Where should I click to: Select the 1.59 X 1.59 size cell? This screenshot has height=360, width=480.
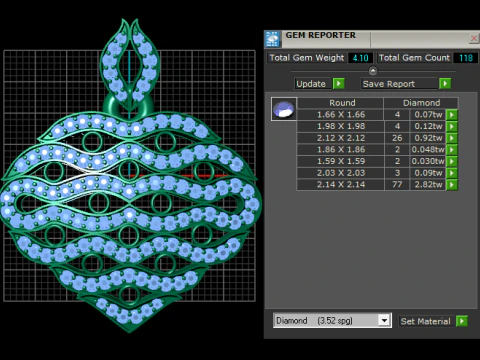tap(340, 161)
